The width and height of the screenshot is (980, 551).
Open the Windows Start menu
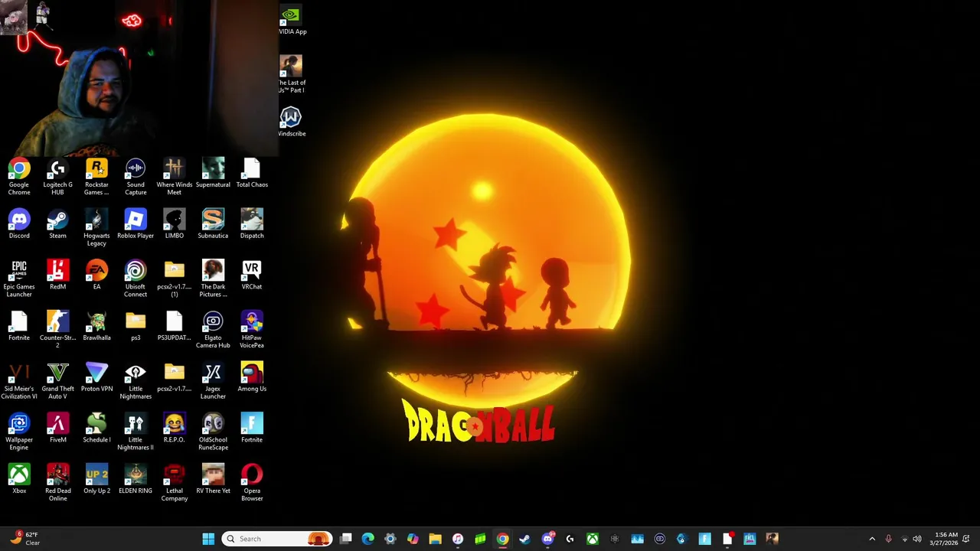208,539
